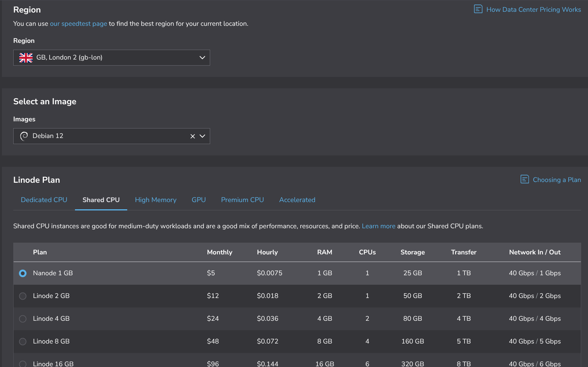
Task: Expand the Region dropdown chevron
Action: click(202, 58)
